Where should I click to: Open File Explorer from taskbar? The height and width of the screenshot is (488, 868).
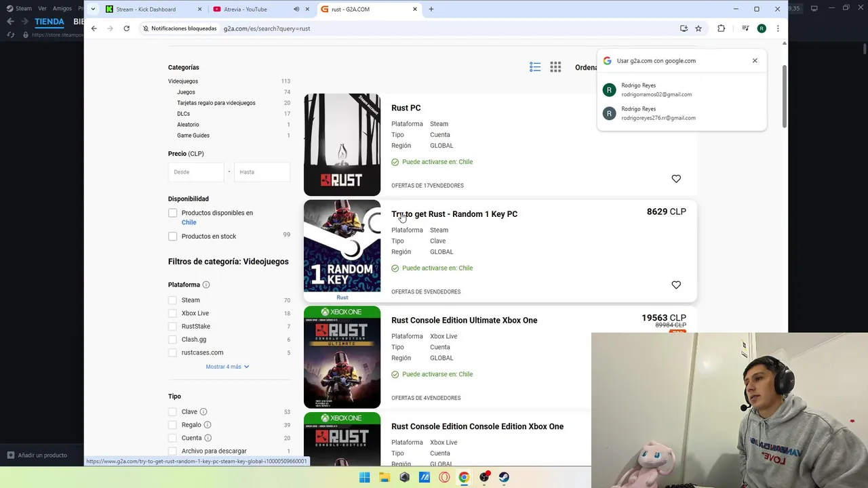384,477
